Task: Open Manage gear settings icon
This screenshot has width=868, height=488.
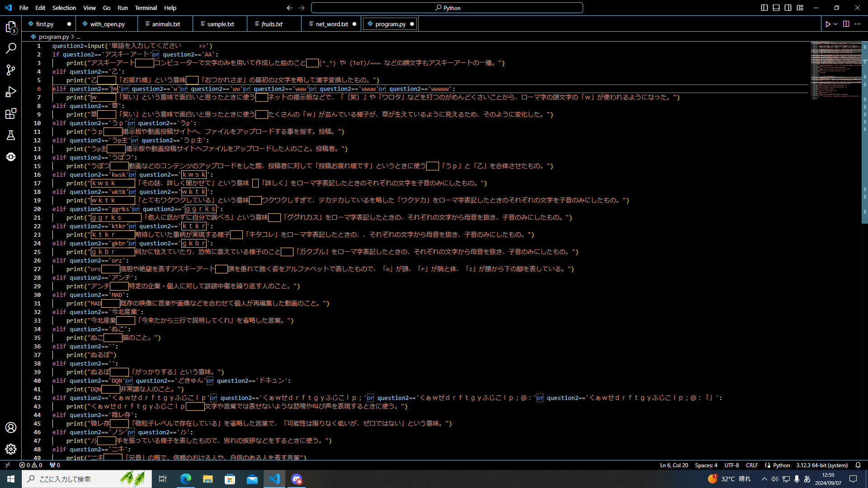Action: tap(11, 449)
